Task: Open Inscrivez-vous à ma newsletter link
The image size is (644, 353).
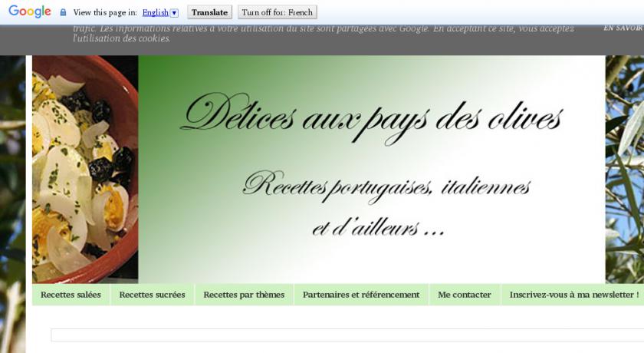Action: tap(573, 295)
